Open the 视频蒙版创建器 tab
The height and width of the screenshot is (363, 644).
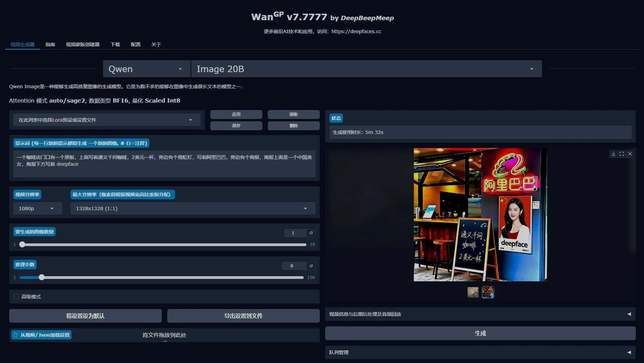coord(83,44)
